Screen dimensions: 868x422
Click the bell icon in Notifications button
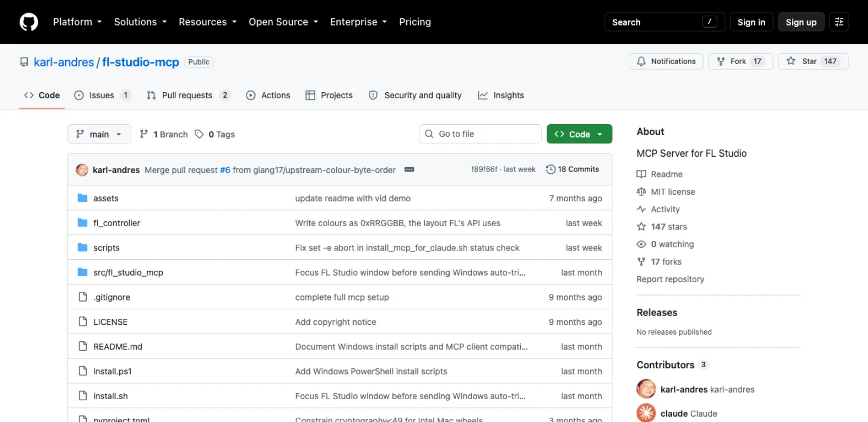641,61
